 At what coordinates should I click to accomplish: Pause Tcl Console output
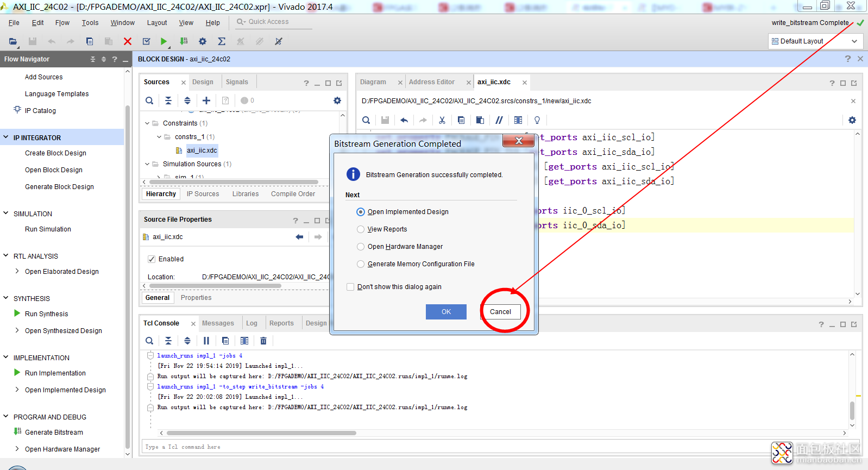coord(206,341)
